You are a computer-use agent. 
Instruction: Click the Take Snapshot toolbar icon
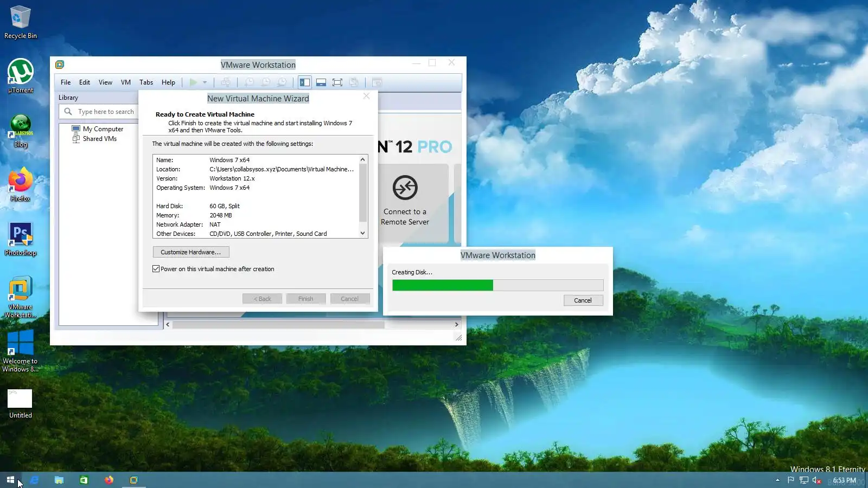pyautogui.click(x=249, y=82)
